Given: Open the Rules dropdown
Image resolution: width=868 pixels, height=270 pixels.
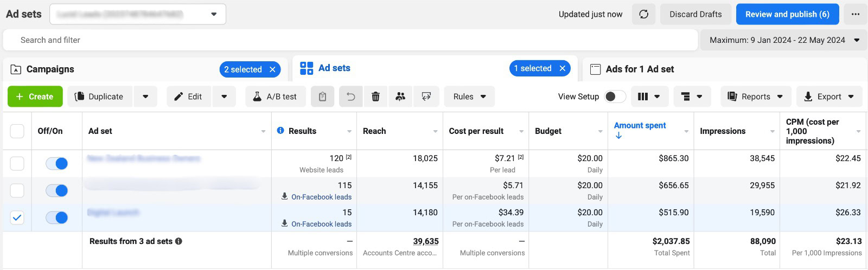Looking at the screenshot, I should pyautogui.click(x=469, y=97).
